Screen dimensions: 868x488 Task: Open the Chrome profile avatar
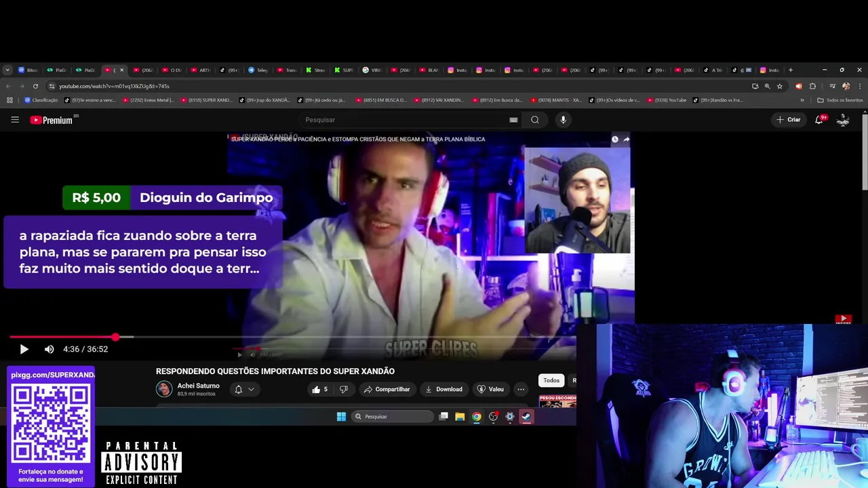click(846, 86)
